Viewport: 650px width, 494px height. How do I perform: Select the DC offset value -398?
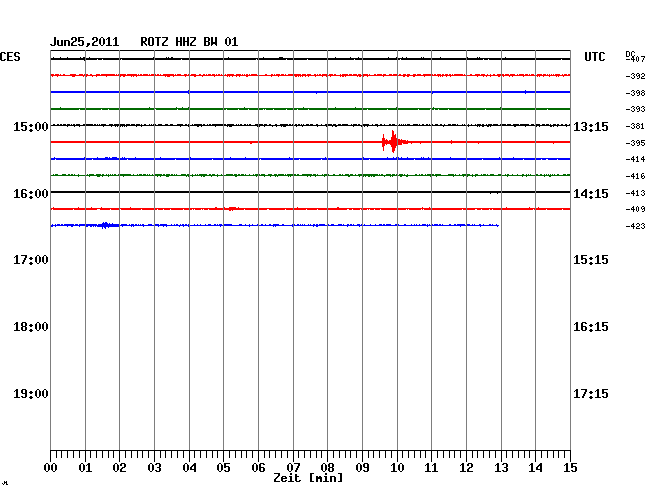pos(635,93)
